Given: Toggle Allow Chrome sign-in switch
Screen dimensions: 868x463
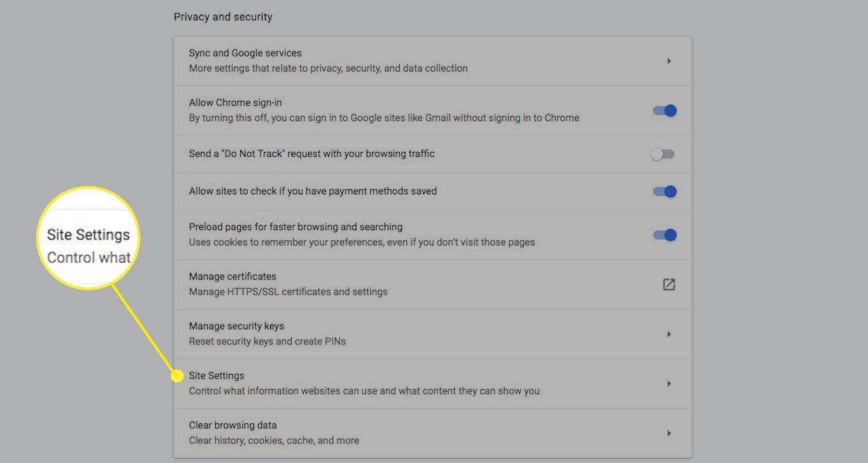Looking at the screenshot, I should [664, 111].
